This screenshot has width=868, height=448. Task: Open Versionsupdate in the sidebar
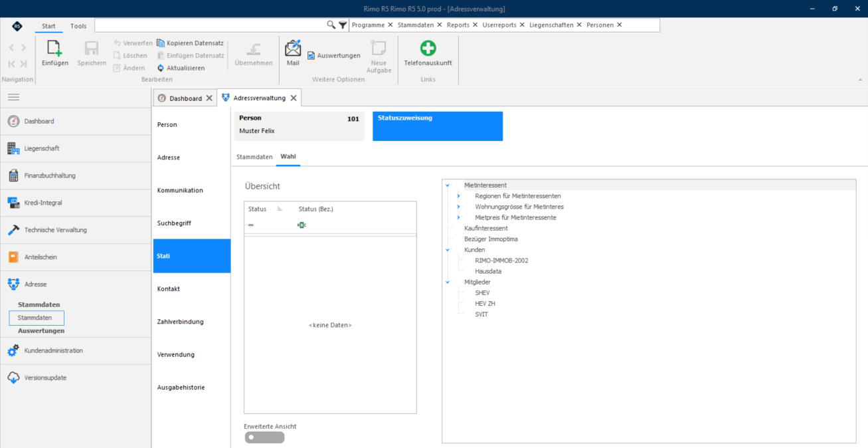tap(76, 378)
